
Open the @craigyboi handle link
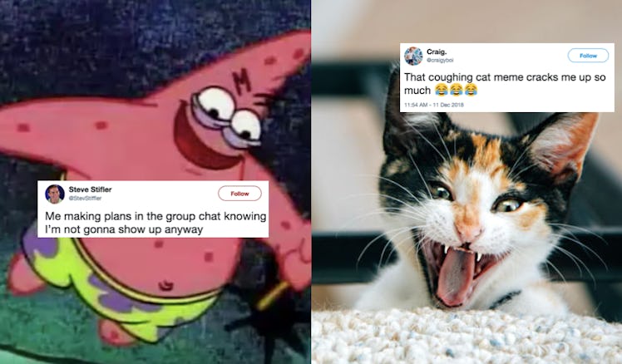440,61
